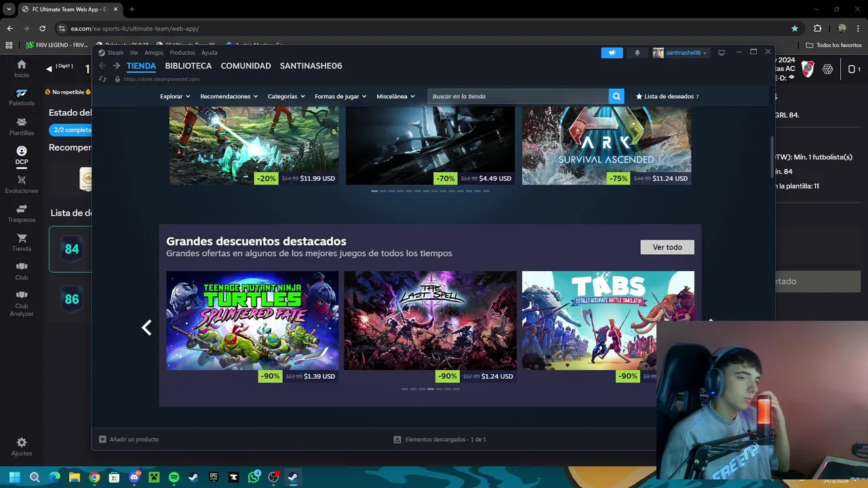This screenshot has height=488, width=868.
Task: Open Steam announcements megaphone icon
Action: coord(612,53)
